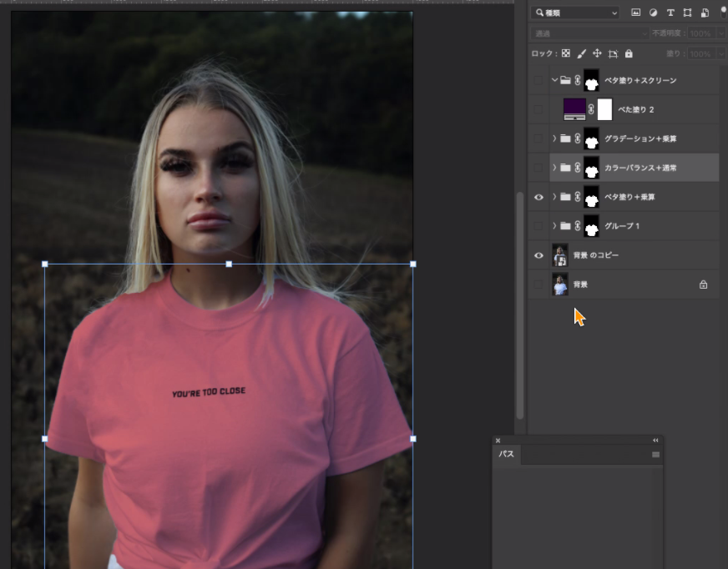Collapse the パス panel with double arrows
Screen dimensions: 728x569
pos(655,440)
